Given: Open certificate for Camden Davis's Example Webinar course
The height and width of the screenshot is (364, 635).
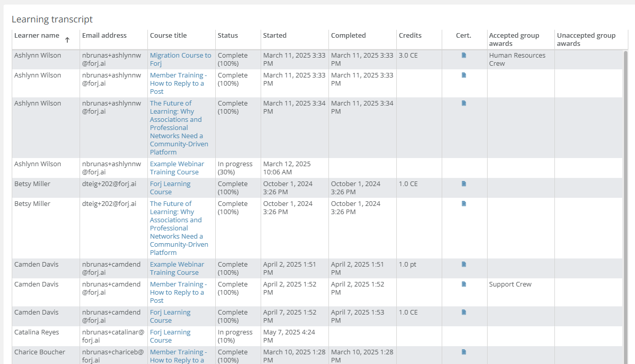Looking at the screenshot, I should pyautogui.click(x=464, y=264).
